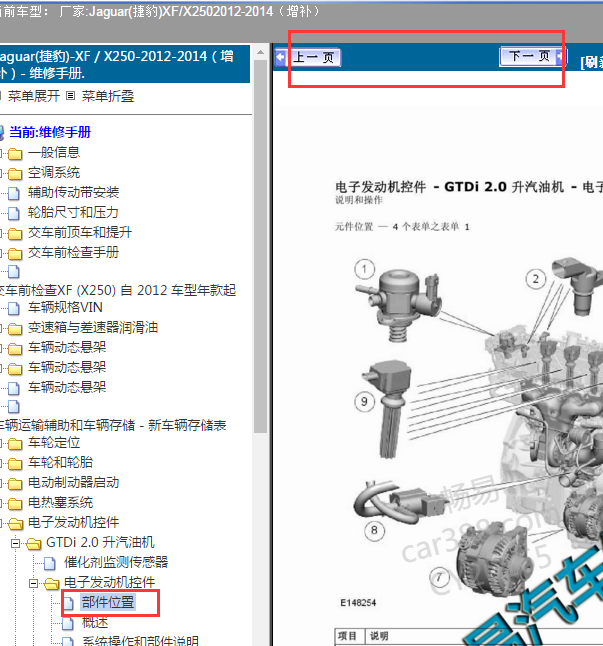Open the 车辆规格VIN document

pyautogui.click(x=65, y=307)
